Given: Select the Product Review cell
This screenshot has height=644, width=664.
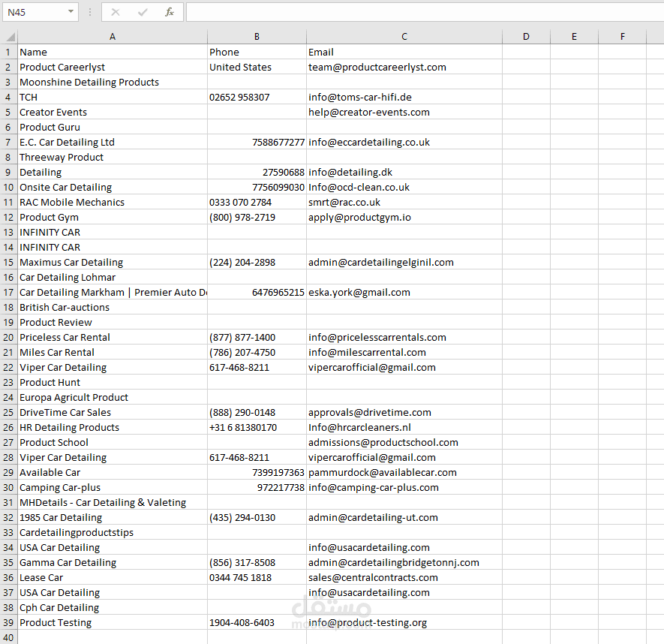Looking at the screenshot, I should click(x=113, y=323).
